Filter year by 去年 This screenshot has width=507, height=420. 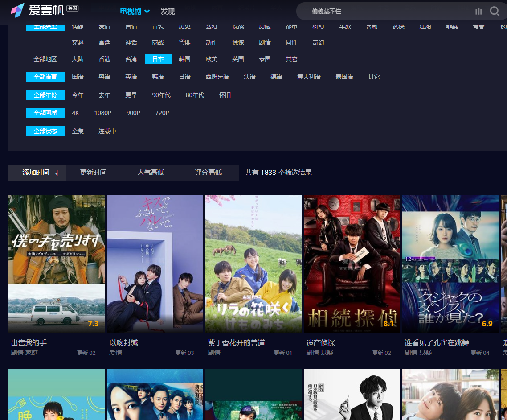[x=104, y=95]
